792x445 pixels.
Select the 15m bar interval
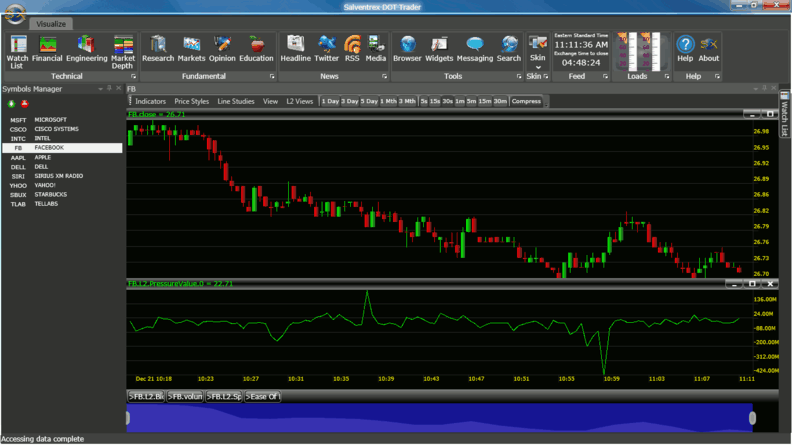(x=485, y=102)
